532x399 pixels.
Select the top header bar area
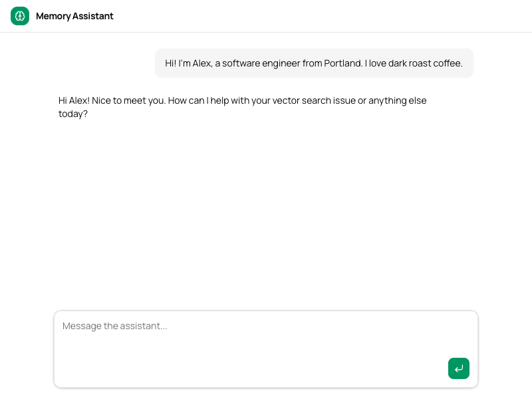[x=266, y=16]
